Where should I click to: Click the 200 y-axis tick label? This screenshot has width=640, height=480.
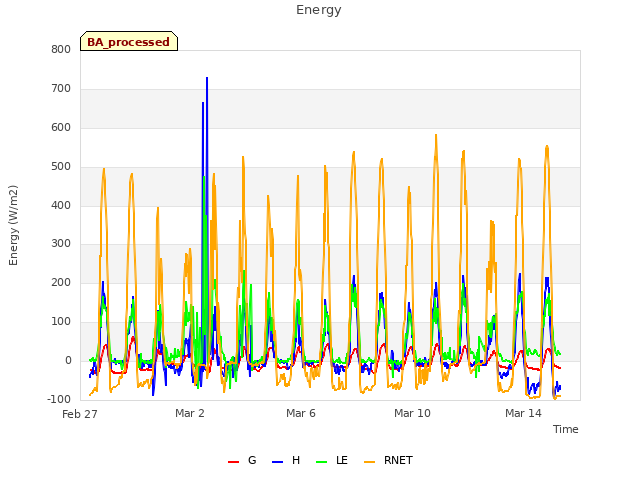(x=61, y=282)
